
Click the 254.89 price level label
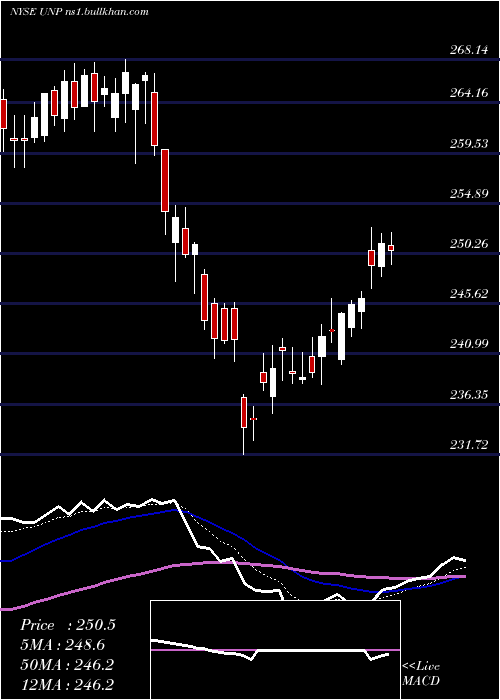point(468,194)
